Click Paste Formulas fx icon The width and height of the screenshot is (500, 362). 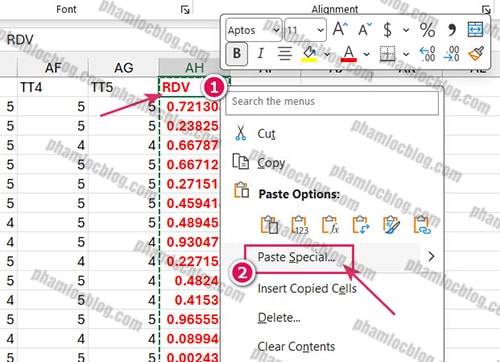click(330, 225)
